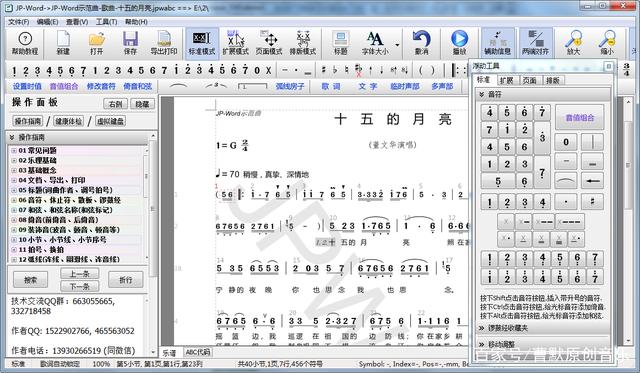Insert the X note symbol in notation bar
The height and width of the screenshot is (373, 640).
(x=268, y=71)
